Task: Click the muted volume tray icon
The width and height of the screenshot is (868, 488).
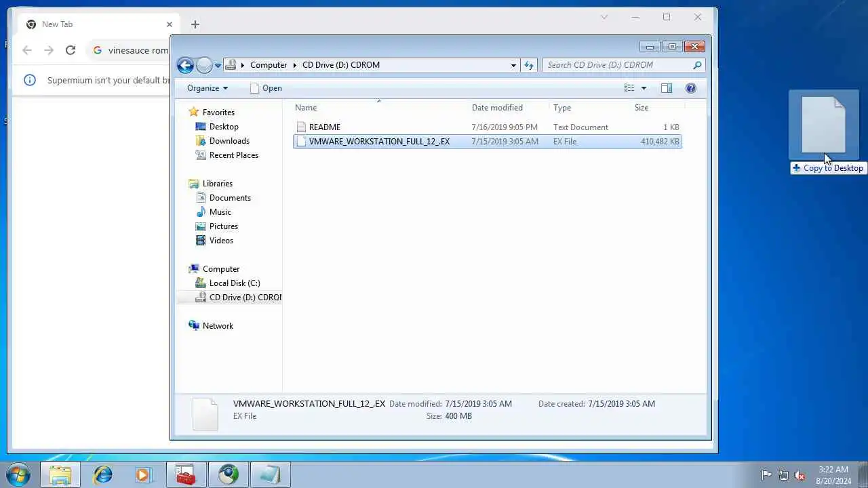Action: [800, 475]
